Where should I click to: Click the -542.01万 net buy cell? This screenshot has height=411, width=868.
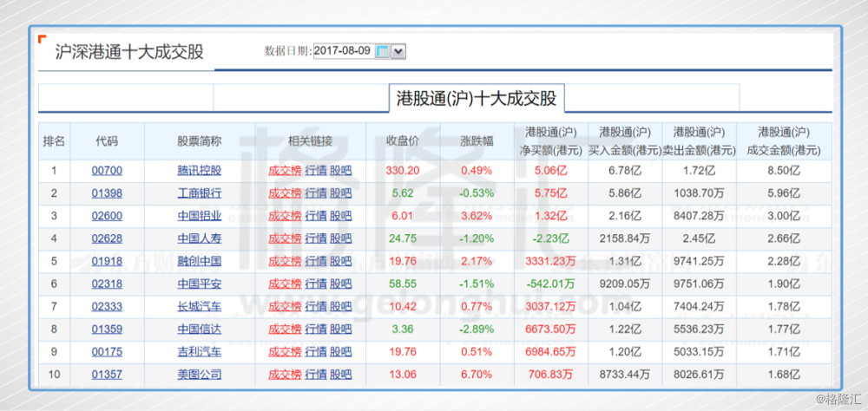click(x=551, y=284)
